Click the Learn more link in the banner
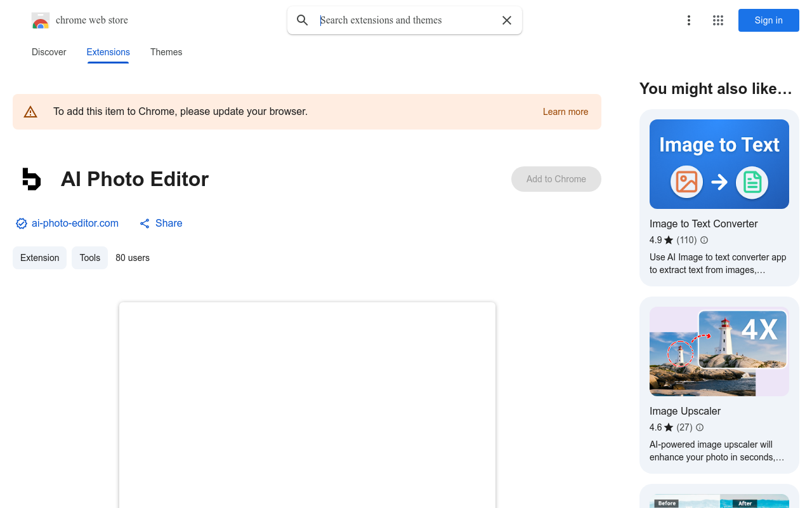 click(x=565, y=112)
